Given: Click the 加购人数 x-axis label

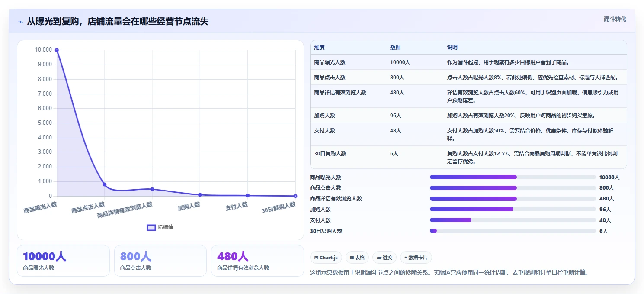Looking at the screenshot, I should (189, 207).
